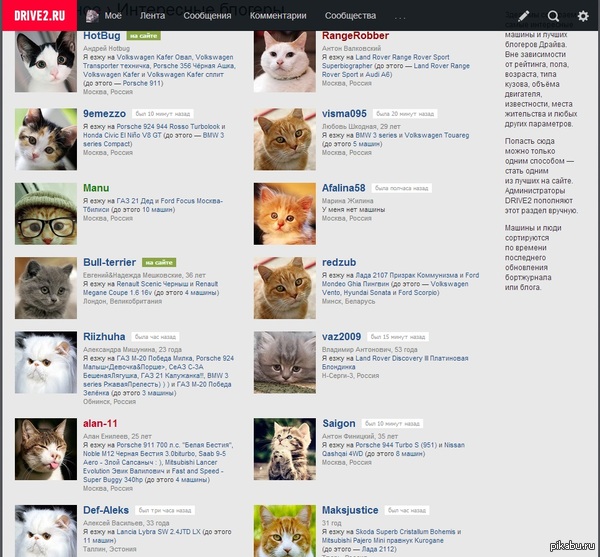
Task: Open Riizhuha's white fluffy cat avatar
Action: (46, 362)
